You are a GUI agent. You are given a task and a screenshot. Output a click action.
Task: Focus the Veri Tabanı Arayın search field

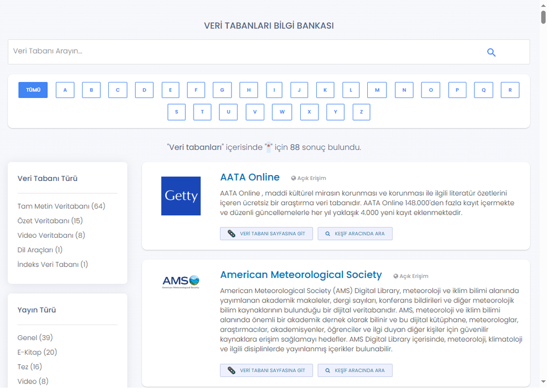269,52
